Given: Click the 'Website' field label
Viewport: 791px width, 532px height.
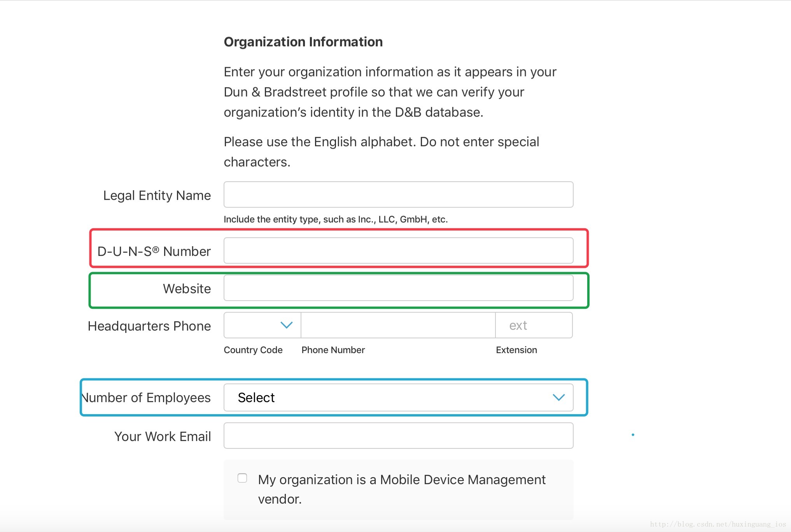Looking at the screenshot, I should click(x=187, y=289).
